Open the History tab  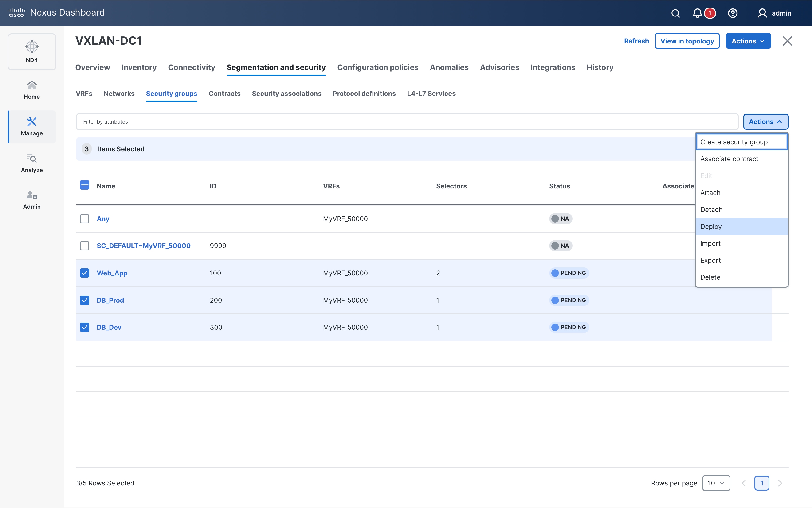(x=600, y=67)
